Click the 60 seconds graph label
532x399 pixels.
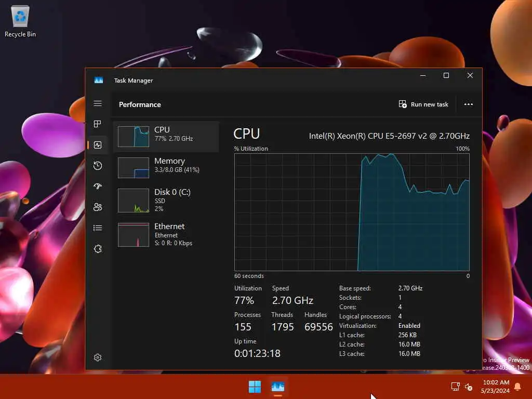249,276
